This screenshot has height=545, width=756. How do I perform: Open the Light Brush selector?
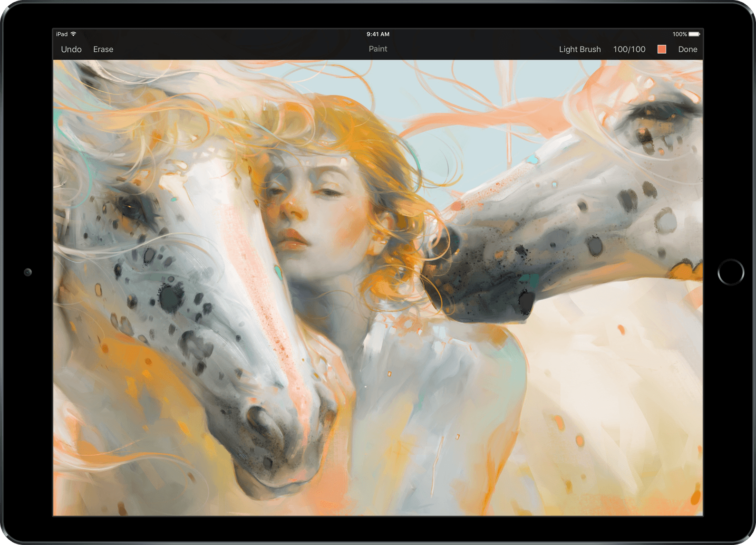tap(580, 49)
